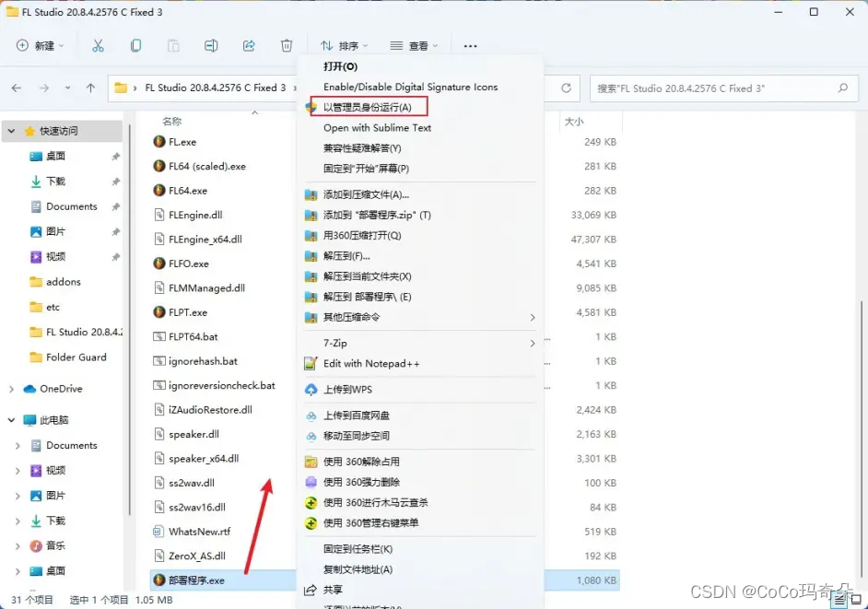Click the search box for FL Studio folder
868x609 pixels.
[x=723, y=88]
